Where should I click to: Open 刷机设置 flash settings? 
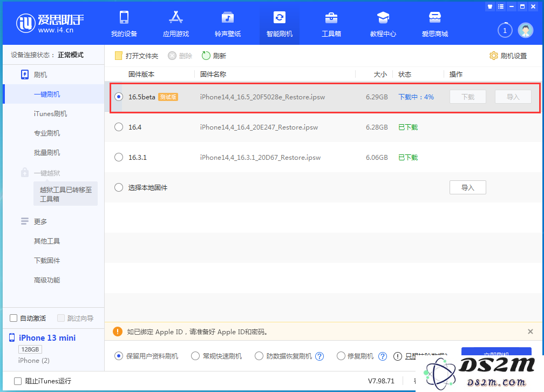(x=508, y=56)
